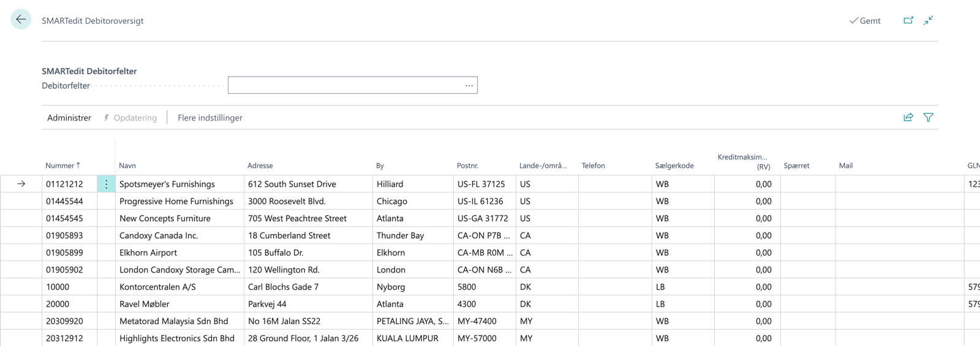The height and width of the screenshot is (346, 980).
Task: Open Debitorfelter lookup ellipsis button
Action: [469, 86]
